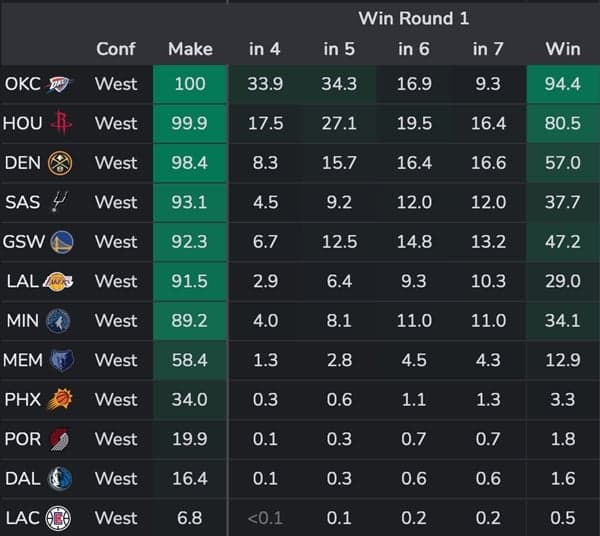Viewport: 600px width, 536px height.
Task: Click the Golden State Warriors logo
Action: (62, 242)
